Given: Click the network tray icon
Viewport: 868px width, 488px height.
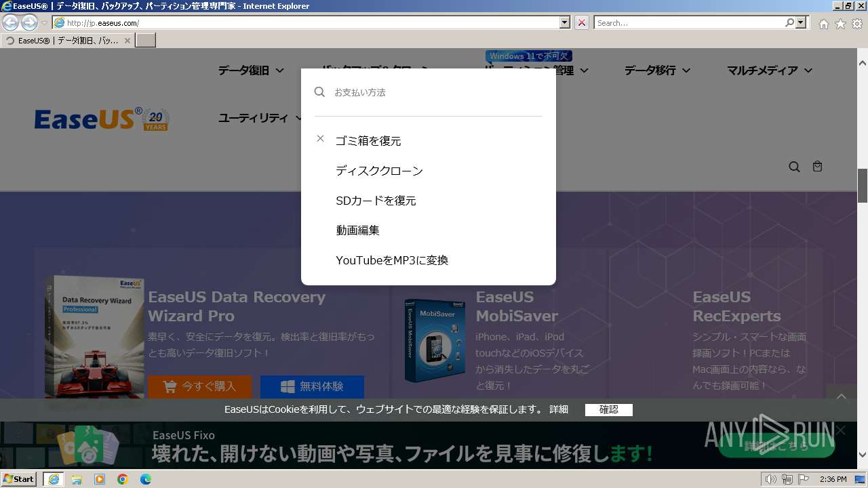Looking at the screenshot, I should click(x=787, y=479).
